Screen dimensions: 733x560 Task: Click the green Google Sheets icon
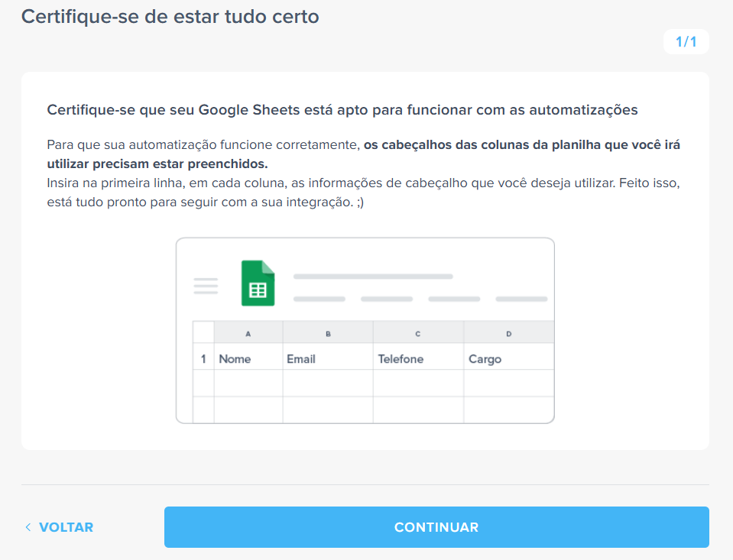258,283
